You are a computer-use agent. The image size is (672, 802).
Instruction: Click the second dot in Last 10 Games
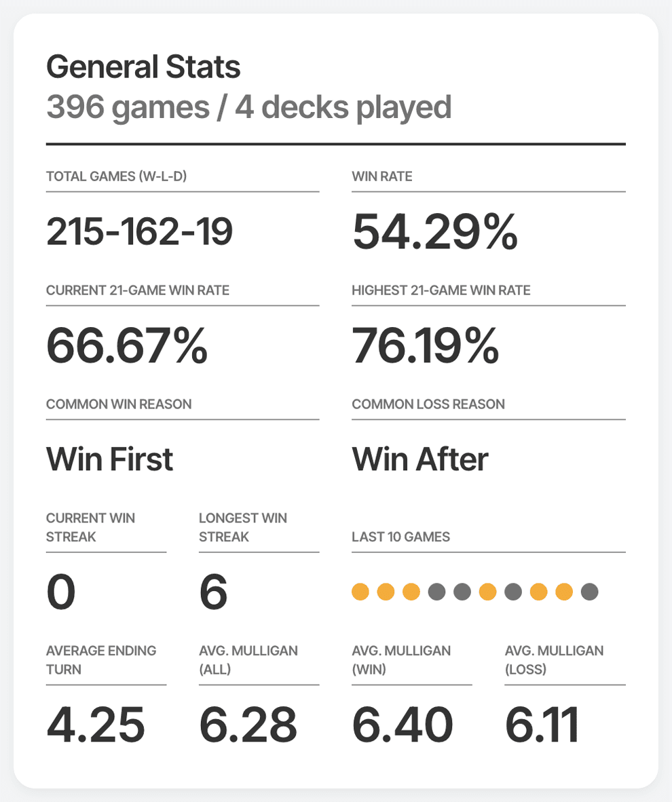pos(386,592)
